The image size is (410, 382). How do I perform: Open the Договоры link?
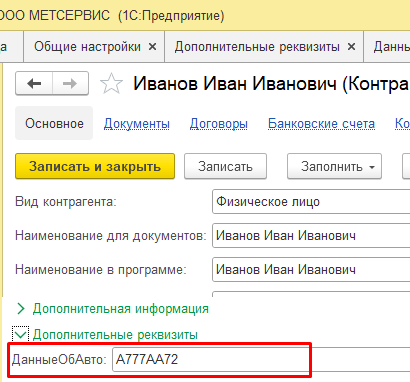pyautogui.click(x=219, y=124)
